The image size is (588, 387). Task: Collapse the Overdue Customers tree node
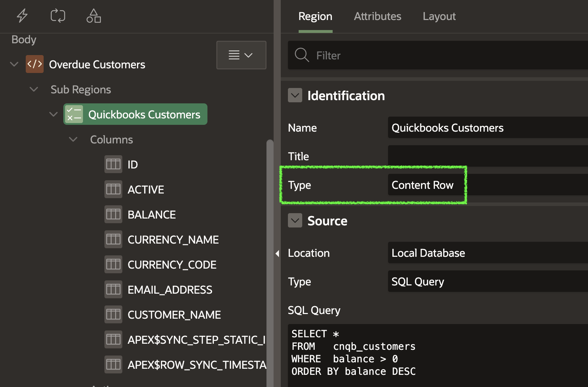coord(14,64)
